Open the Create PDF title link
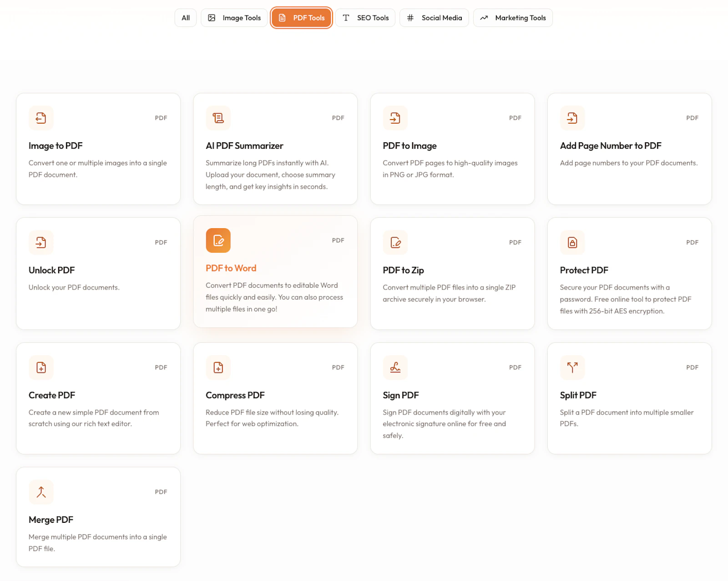 (52, 395)
